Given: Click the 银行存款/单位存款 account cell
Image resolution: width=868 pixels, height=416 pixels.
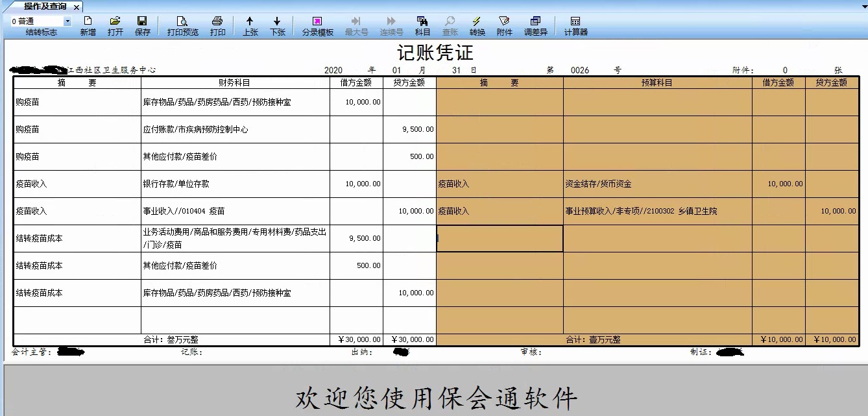Looking at the screenshot, I should 235,184.
